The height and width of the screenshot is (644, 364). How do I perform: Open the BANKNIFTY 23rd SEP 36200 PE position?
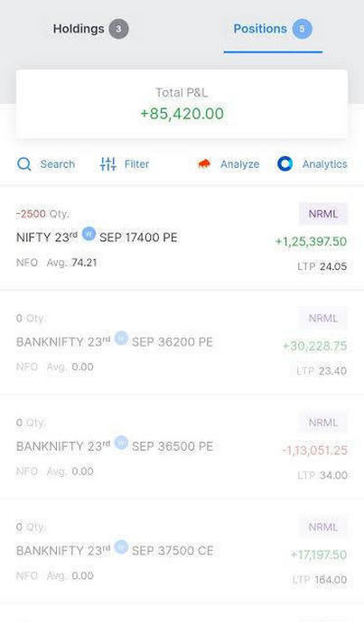coord(182,342)
